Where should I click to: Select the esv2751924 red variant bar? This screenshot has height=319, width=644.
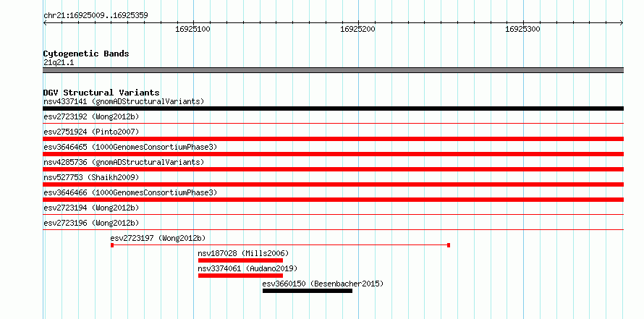[333, 139]
